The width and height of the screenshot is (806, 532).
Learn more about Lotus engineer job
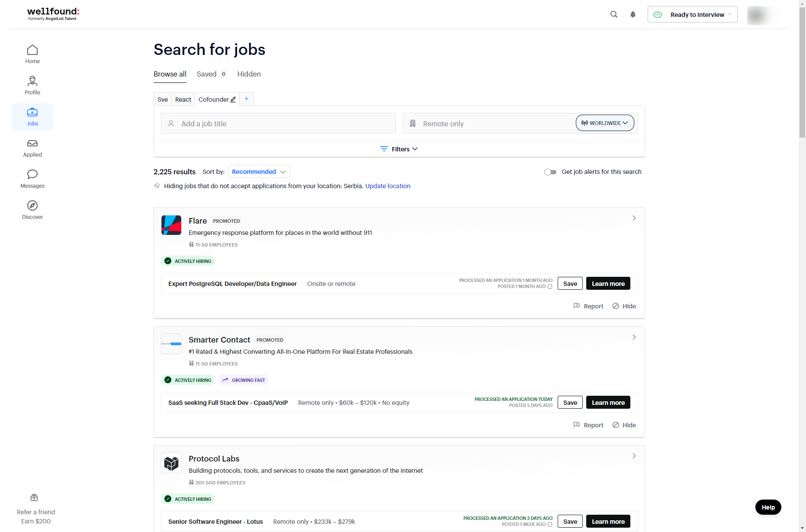(608, 522)
